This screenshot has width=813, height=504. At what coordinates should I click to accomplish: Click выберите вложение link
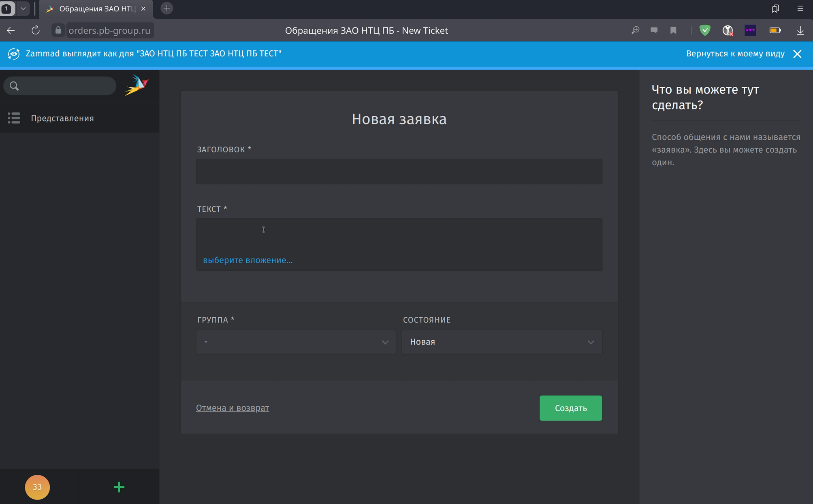tap(248, 260)
